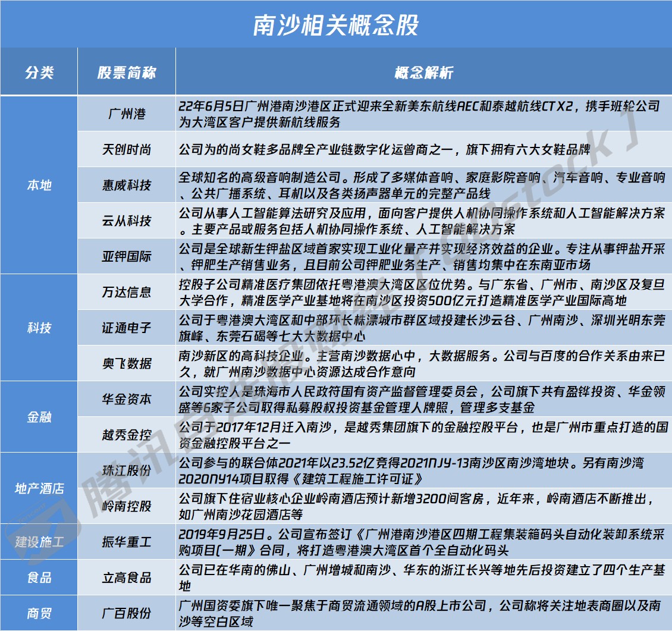The image size is (672, 631).
Task: Click the 建设施工 category cell
Action: tap(39, 542)
